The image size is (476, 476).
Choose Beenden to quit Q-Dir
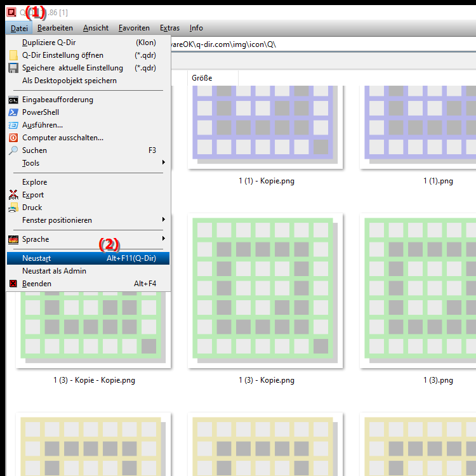[88, 284]
